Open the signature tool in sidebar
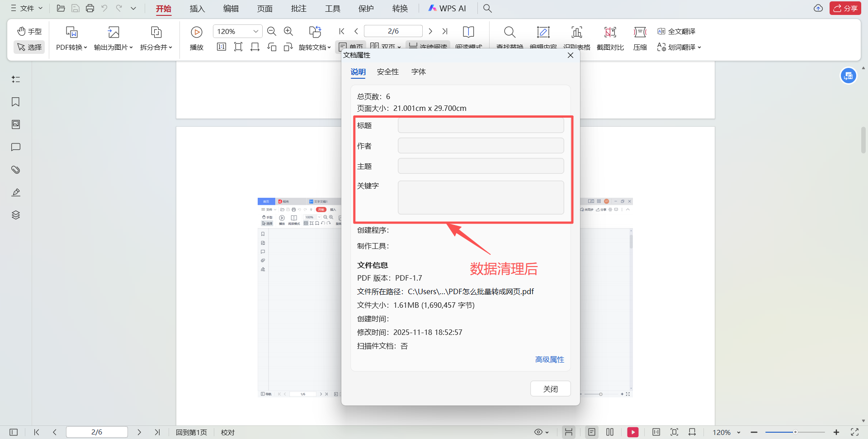868x439 pixels. pos(15,192)
